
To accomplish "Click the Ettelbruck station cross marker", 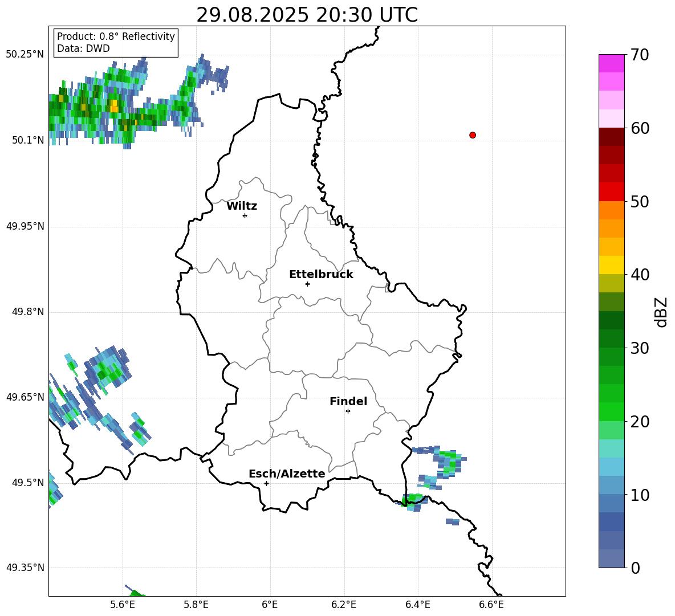I will (307, 284).
